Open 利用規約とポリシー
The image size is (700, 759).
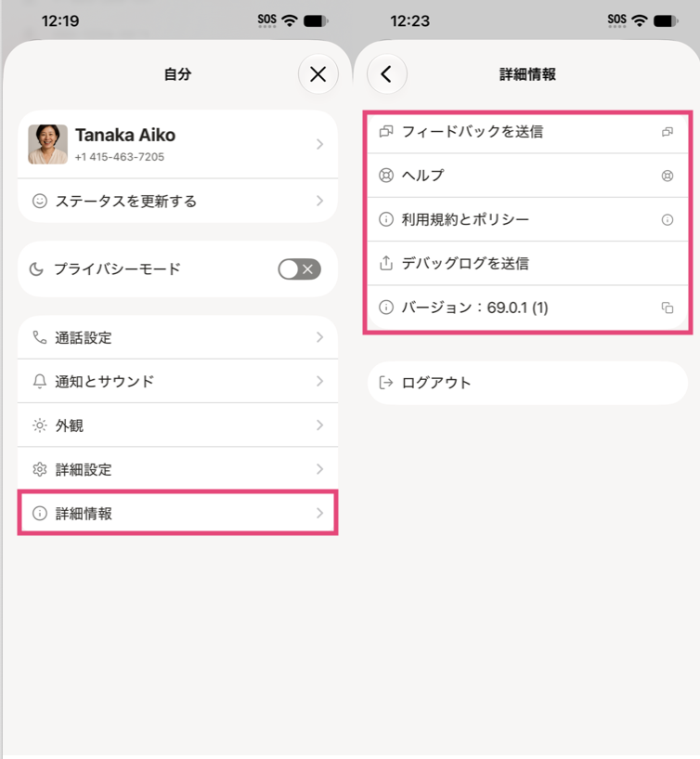pyautogui.click(x=527, y=219)
